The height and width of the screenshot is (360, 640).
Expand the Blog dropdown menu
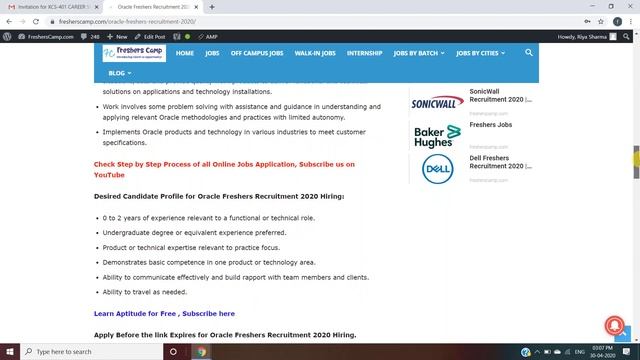(x=120, y=73)
